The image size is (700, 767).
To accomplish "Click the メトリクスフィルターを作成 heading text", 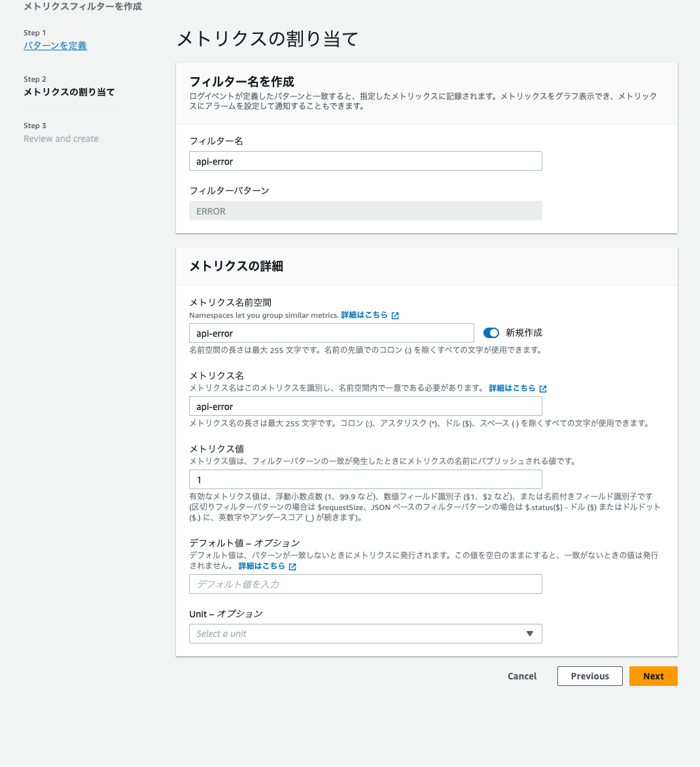I will tap(82, 7).
